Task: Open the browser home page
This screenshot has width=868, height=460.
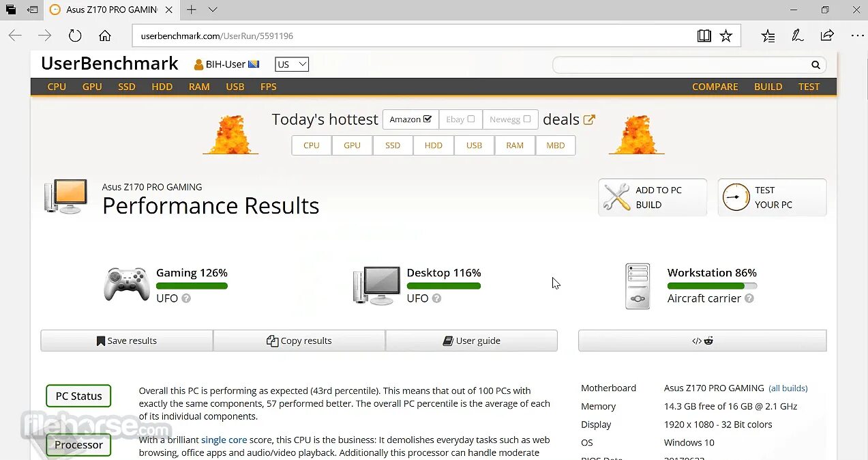Action: [105, 35]
